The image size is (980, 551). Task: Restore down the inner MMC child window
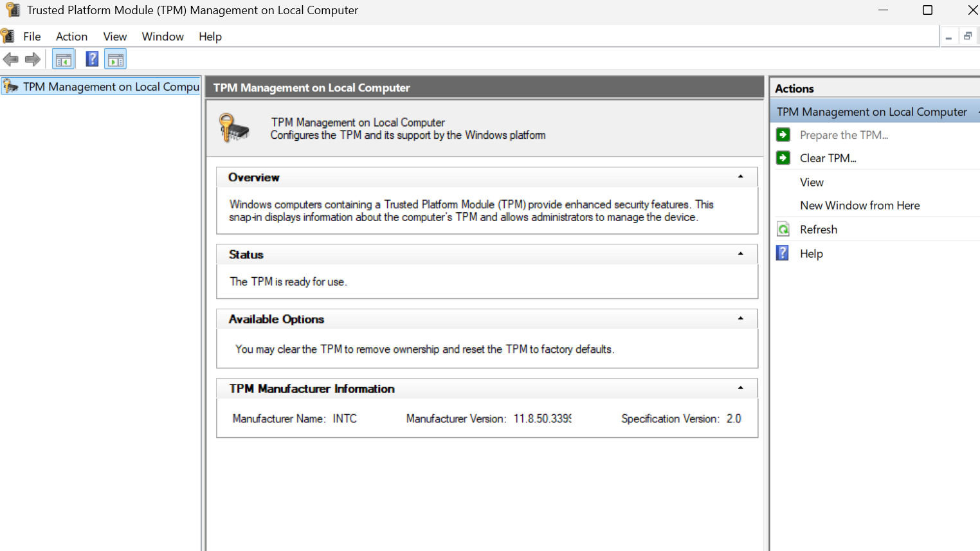967,37
